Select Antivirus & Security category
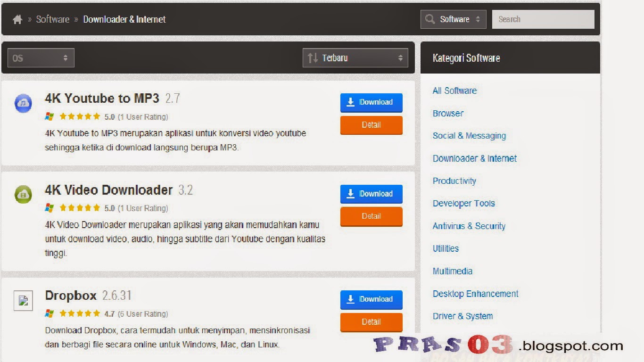 (469, 226)
